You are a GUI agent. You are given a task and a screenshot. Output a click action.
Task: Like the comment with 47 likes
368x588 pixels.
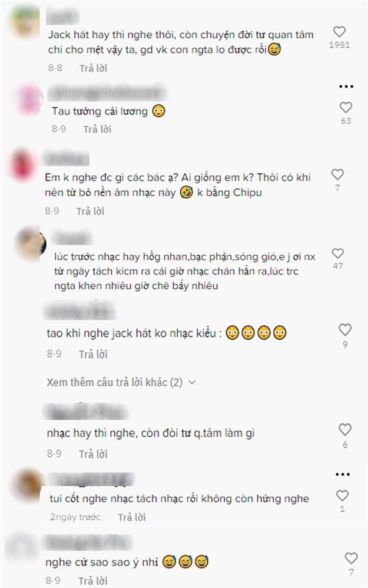pos(338,253)
